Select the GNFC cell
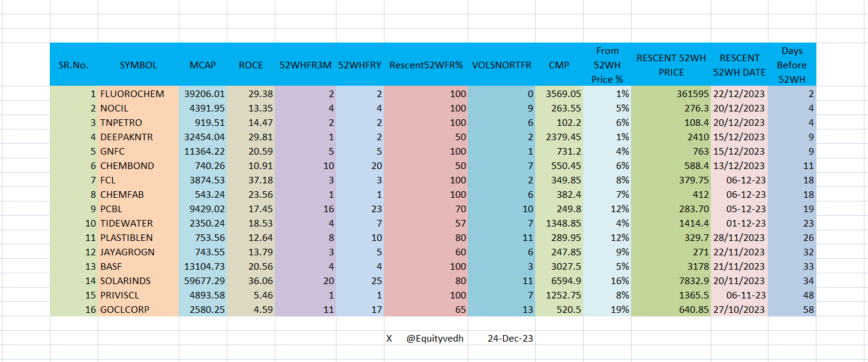The width and height of the screenshot is (868, 362). point(139,151)
